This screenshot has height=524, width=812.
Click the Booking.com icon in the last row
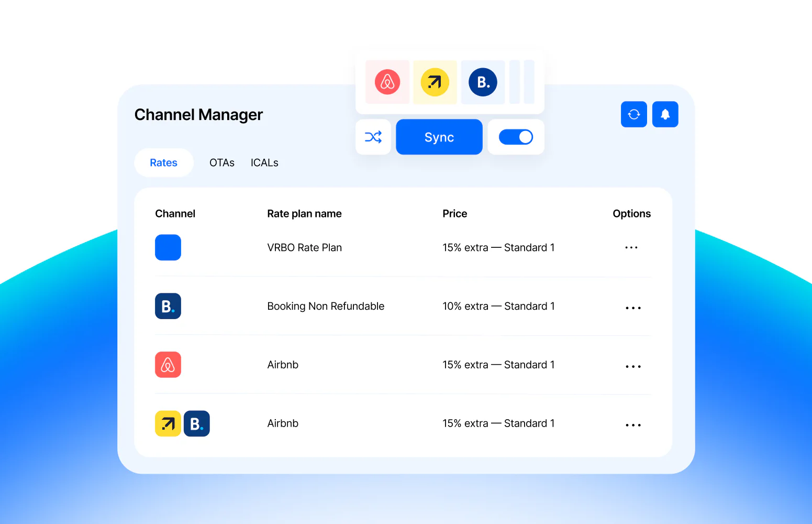[x=197, y=423]
